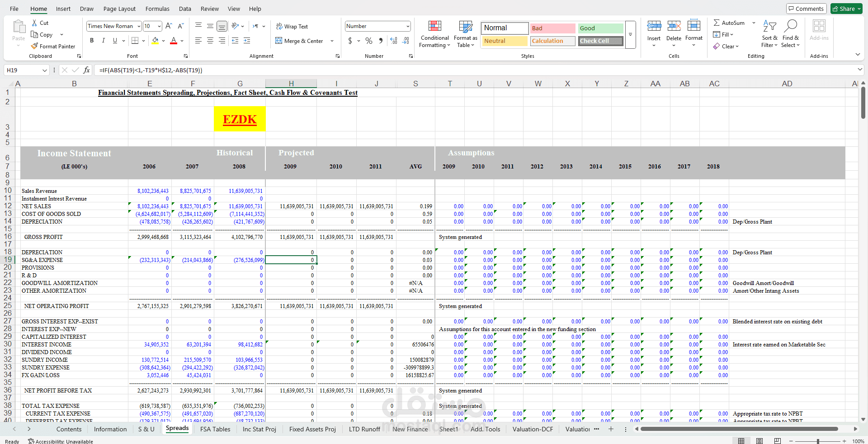
Task: Apply the Good cell style
Action: coord(600,28)
